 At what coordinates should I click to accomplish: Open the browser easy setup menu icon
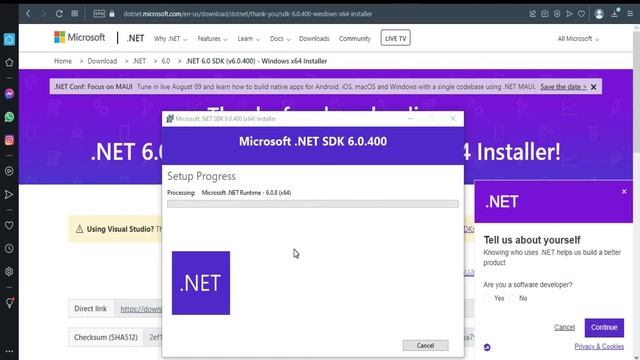pyautogui.click(x=630, y=14)
